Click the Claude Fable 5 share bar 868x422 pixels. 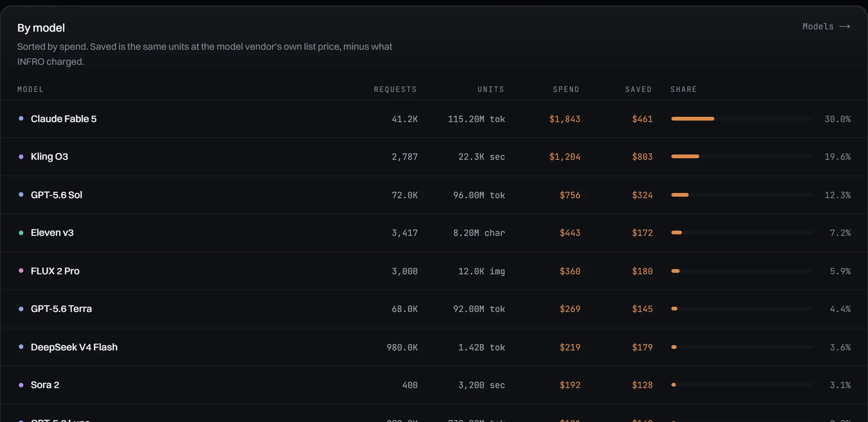[742, 119]
